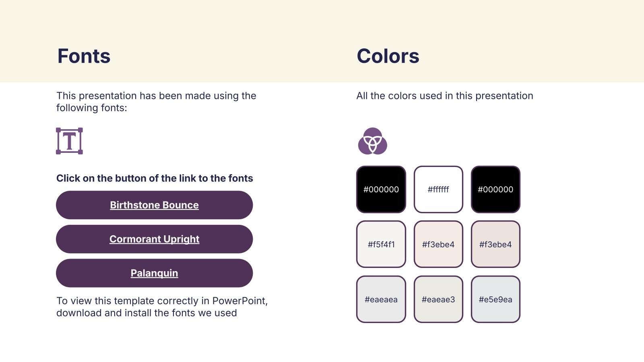The image size is (644, 362).
Task: Open the Cormorant Upright font link
Action: tap(154, 239)
